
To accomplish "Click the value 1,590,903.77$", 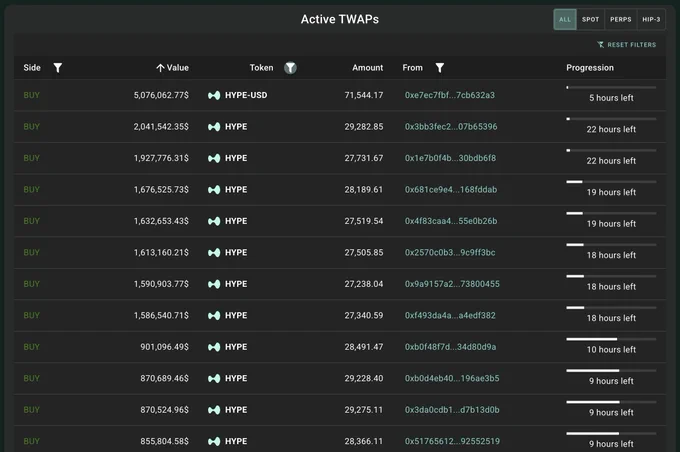I will [x=161, y=284].
